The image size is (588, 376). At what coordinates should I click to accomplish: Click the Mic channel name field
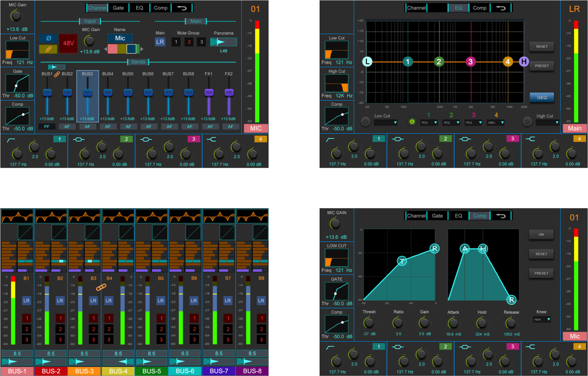(x=120, y=38)
